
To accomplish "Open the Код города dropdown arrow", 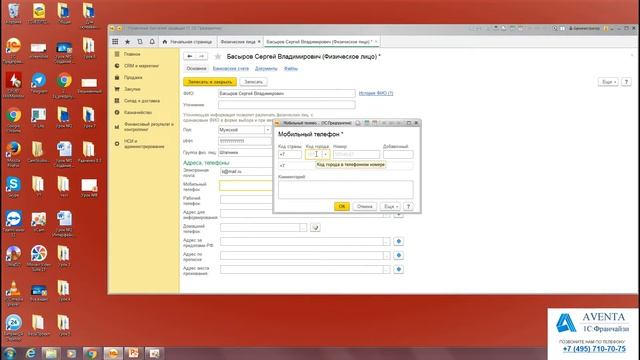I will [x=326, y=154].
